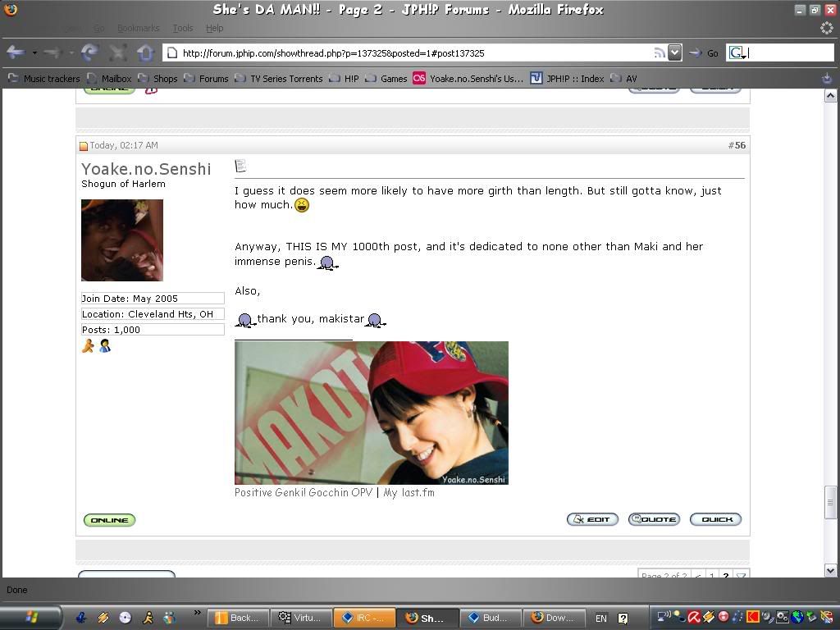Viewport: 840px width, 630px height.
Task: Open the Music trackers bookmark folder
Action: coord(44,79)
